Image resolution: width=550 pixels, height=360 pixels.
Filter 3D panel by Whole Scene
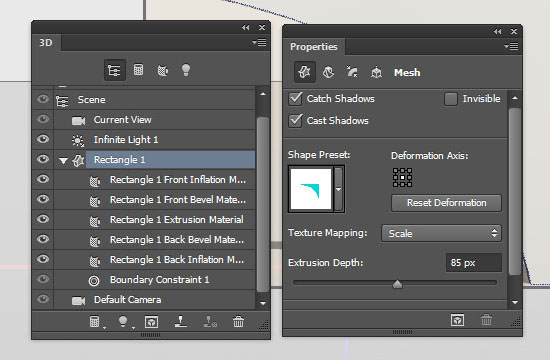(115, 70)
